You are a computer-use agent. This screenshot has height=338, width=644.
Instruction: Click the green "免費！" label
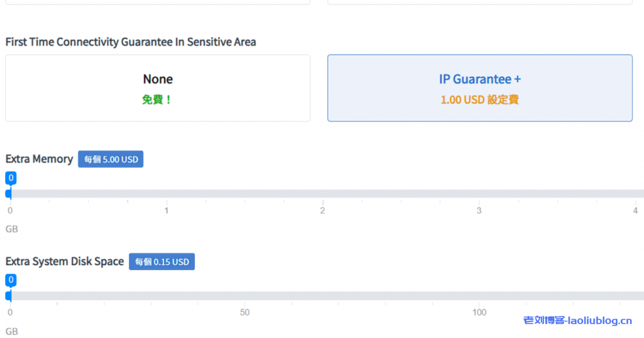157,99
